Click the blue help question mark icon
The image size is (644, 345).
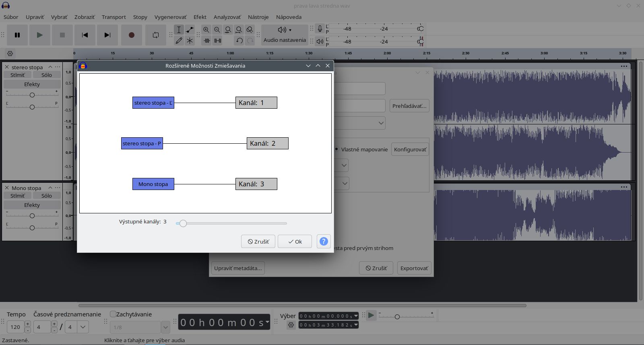324,242
